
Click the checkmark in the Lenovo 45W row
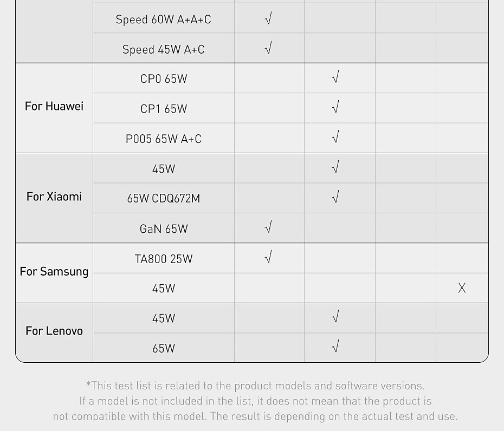[x=336, y=318]
